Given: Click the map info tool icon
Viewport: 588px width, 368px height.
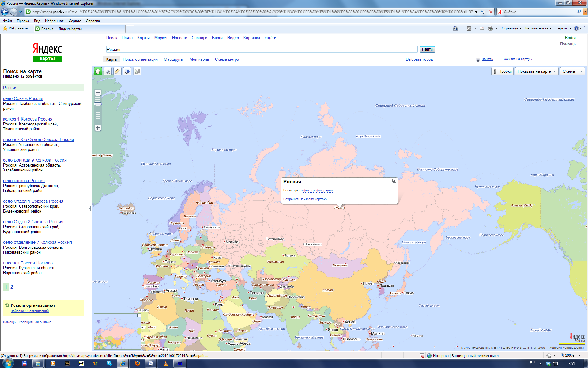Looking at the screenshot, I should (x=137, y=71).
